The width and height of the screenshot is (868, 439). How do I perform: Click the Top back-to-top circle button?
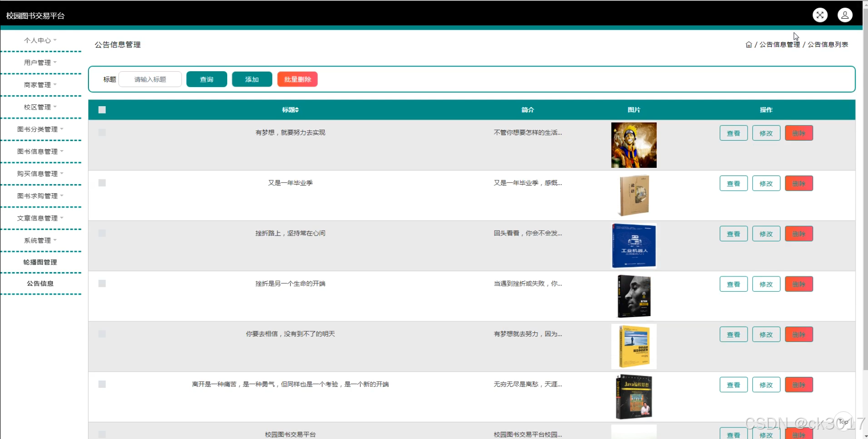pyautogui.click(x=843, y=421)
